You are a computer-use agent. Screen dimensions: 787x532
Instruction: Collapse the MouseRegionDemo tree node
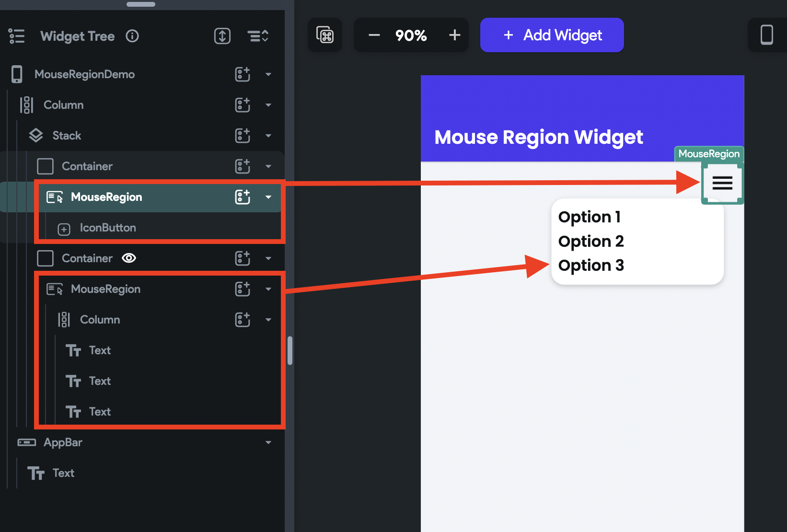[268, 74]
